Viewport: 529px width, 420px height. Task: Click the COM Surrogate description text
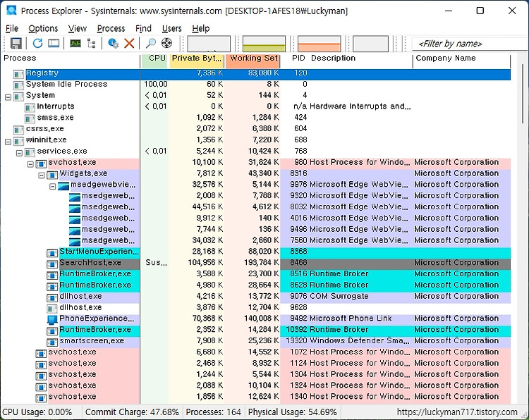[x=339, y=296]
